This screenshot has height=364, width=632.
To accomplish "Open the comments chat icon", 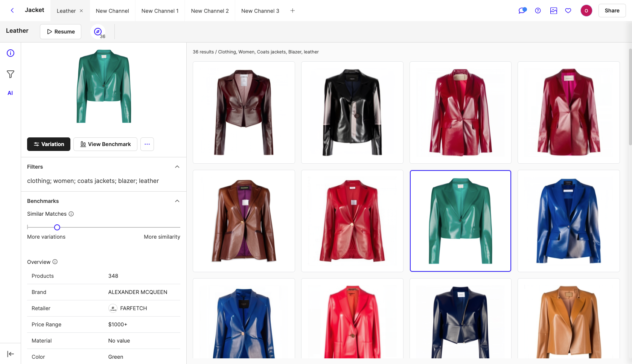I will (x=522, y=11).
